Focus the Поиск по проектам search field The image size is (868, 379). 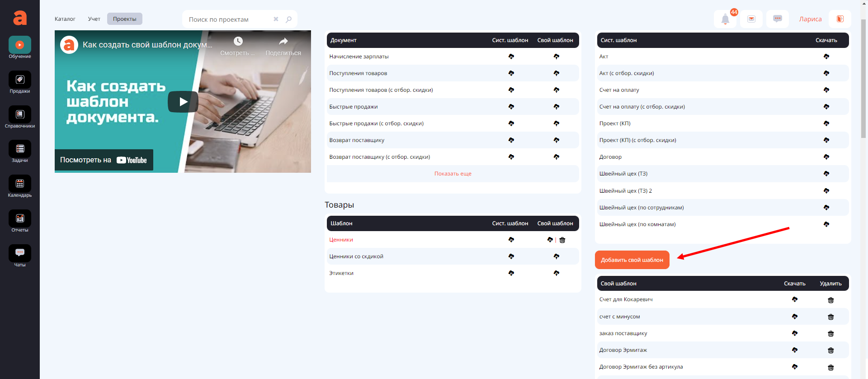(228, 19)
